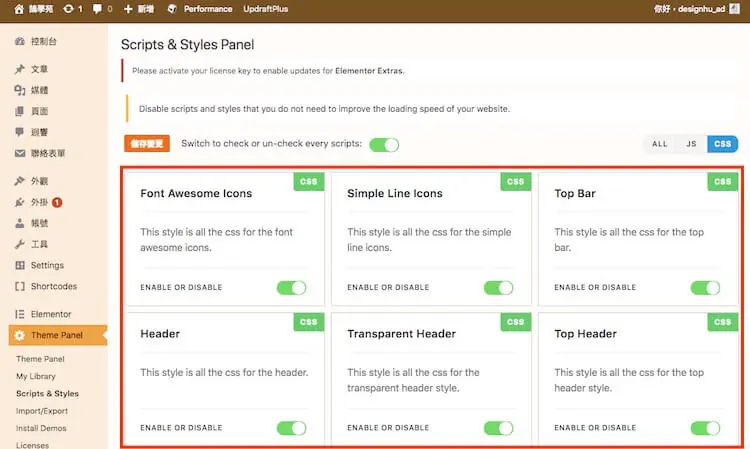Open the dashboard gauge icon in the sidebar
This screenshot has width=750, height=449.
tap(20, 42)
